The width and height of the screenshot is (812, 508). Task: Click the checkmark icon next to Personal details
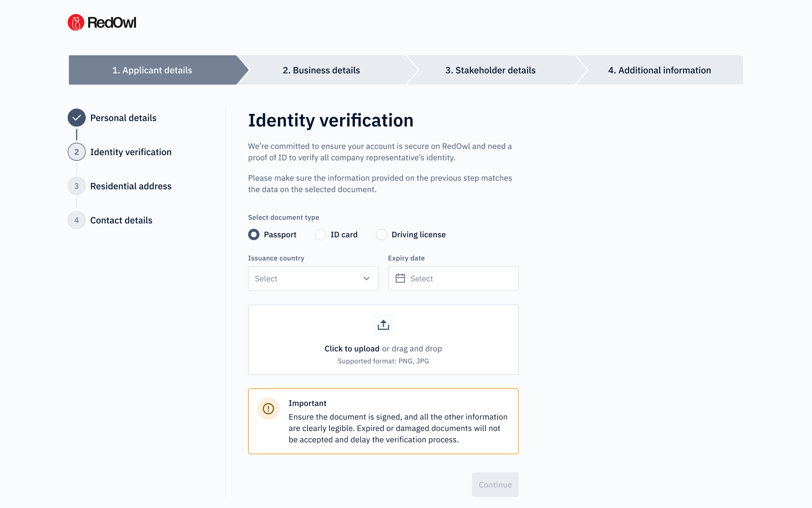coord(76,117)
